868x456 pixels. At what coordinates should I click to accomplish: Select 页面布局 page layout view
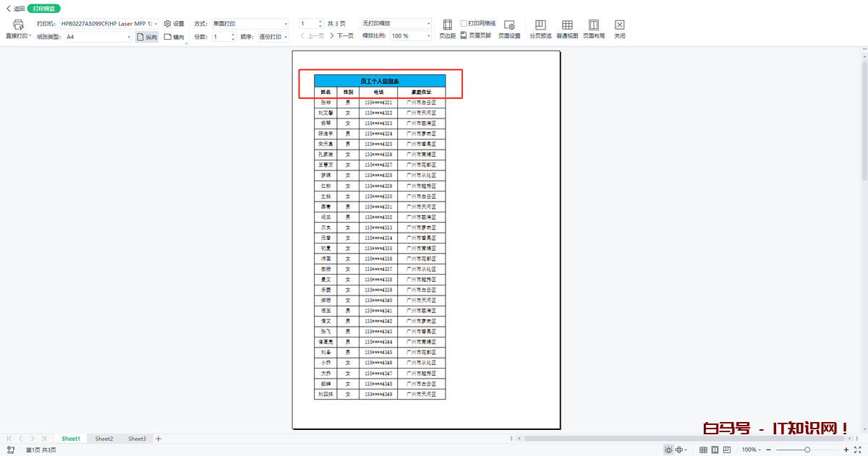[594, 29]
